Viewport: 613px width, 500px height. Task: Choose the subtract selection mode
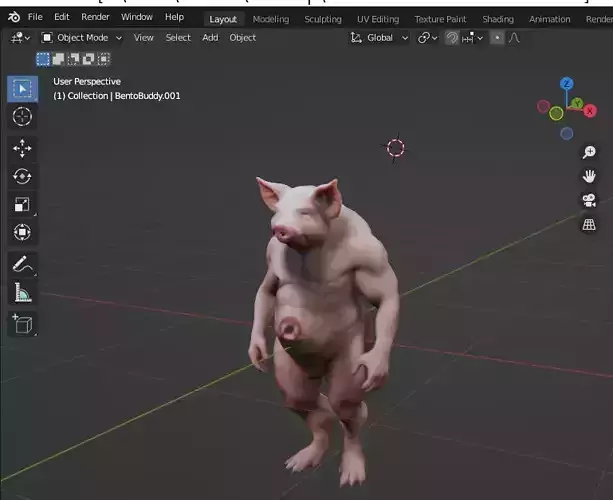pyautogui.click(x=73, y=59)
